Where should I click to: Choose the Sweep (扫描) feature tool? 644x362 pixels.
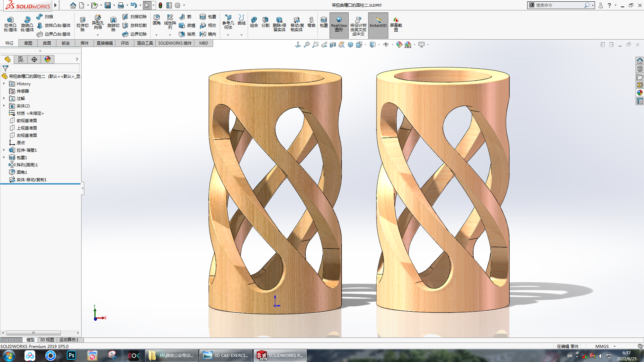pos(45,17)
